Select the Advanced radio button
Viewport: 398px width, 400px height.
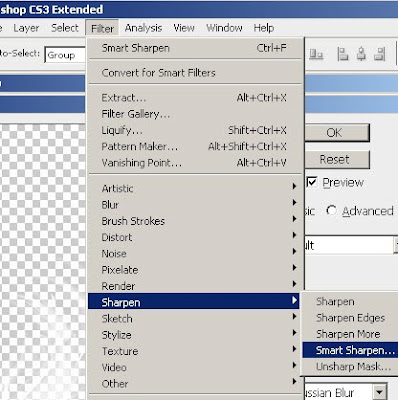tap(331, 211)
